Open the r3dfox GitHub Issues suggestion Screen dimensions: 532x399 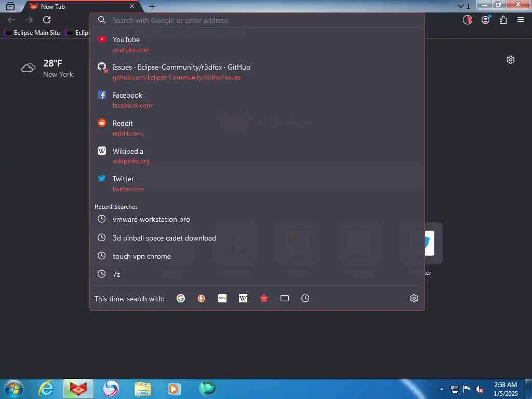(257, 72)
